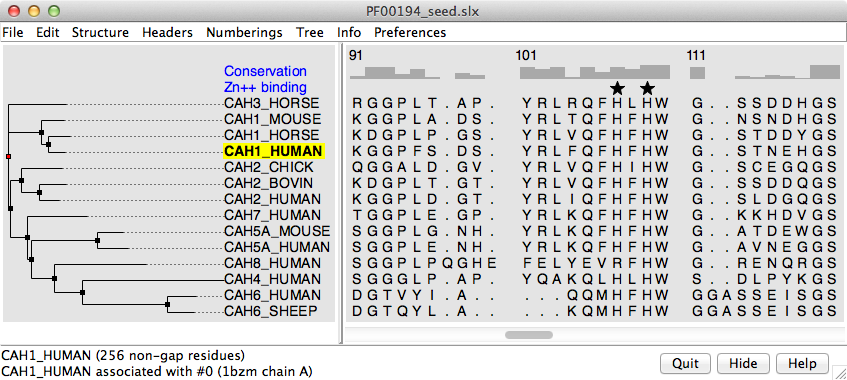Click column number 111 in the ruler
This screenshot has height=380, width=847.
[x=696, y=55]
